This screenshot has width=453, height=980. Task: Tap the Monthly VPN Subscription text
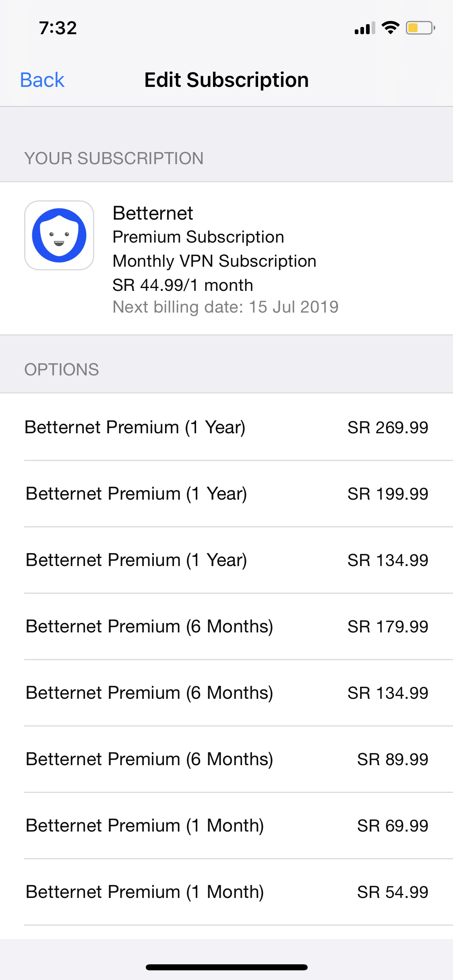click(214, 261)
